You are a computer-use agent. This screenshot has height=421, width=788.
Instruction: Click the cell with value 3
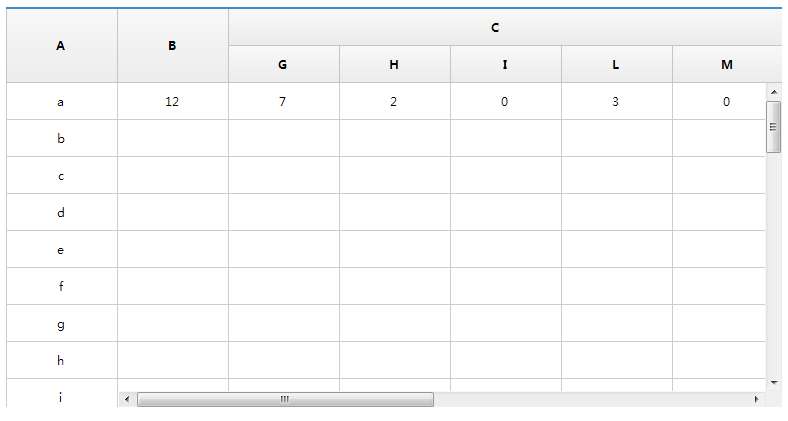point(616,102)
